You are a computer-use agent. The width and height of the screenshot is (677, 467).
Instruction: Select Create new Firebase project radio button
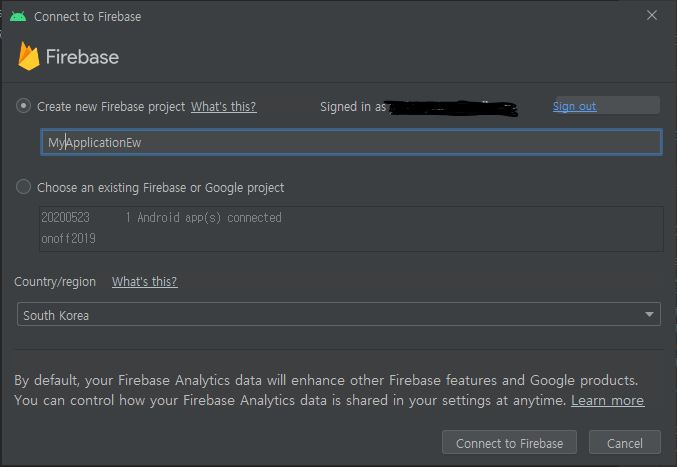[x=23, y=106]
